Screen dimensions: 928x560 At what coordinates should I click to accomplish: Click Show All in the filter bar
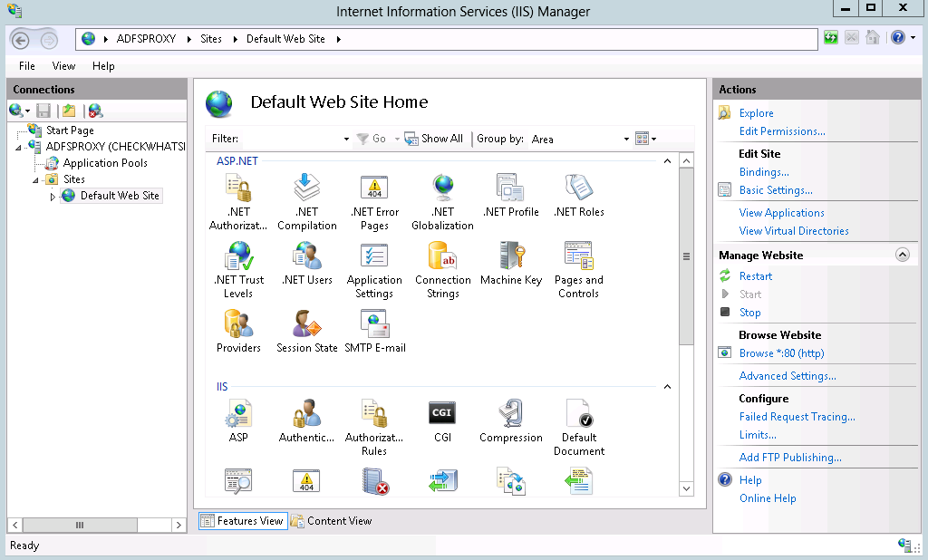click(434, 139)
